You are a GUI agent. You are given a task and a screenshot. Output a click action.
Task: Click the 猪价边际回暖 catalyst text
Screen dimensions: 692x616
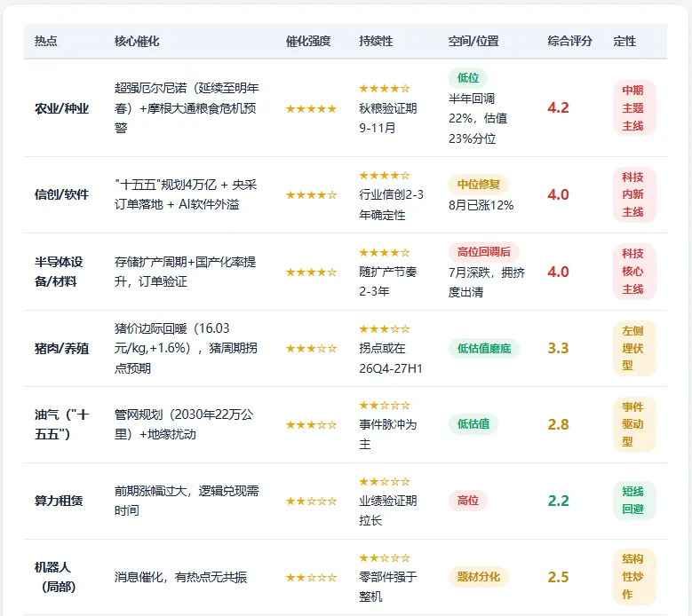186,348
